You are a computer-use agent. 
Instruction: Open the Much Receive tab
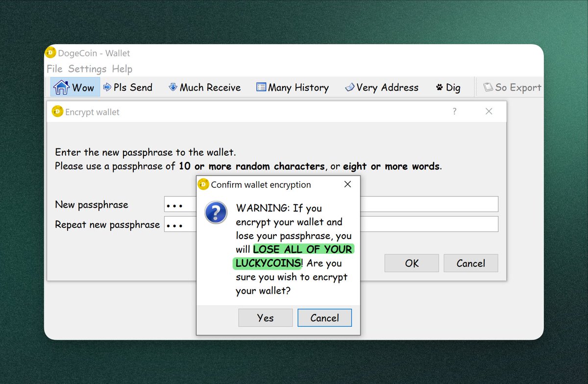click(x=204, y=87)
